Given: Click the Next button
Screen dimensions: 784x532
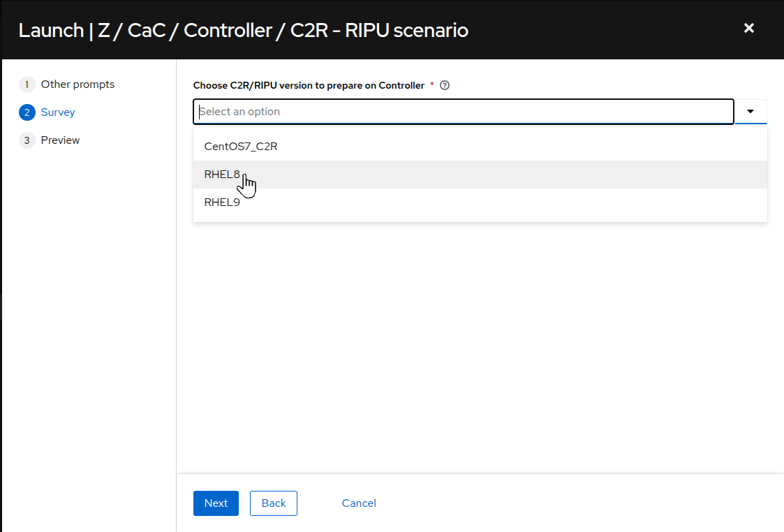Looking at the screenshot, I should click(216, 503).
